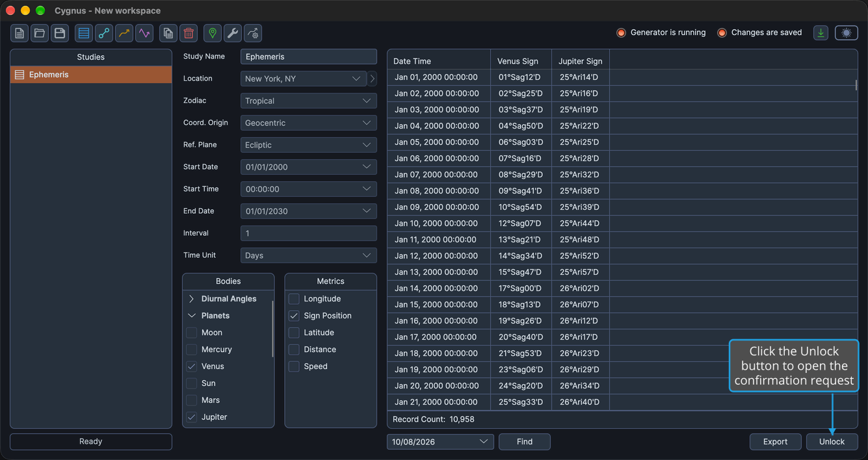Click the Changes are saved indicator light
This screenshot has height=460, width=868.
click(722, 32)
